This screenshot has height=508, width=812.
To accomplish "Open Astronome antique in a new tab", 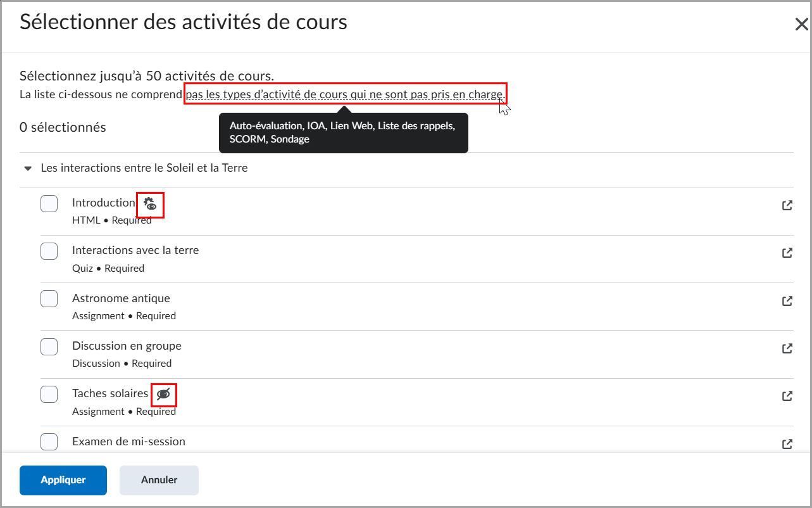I will click(x=787, y=300).
